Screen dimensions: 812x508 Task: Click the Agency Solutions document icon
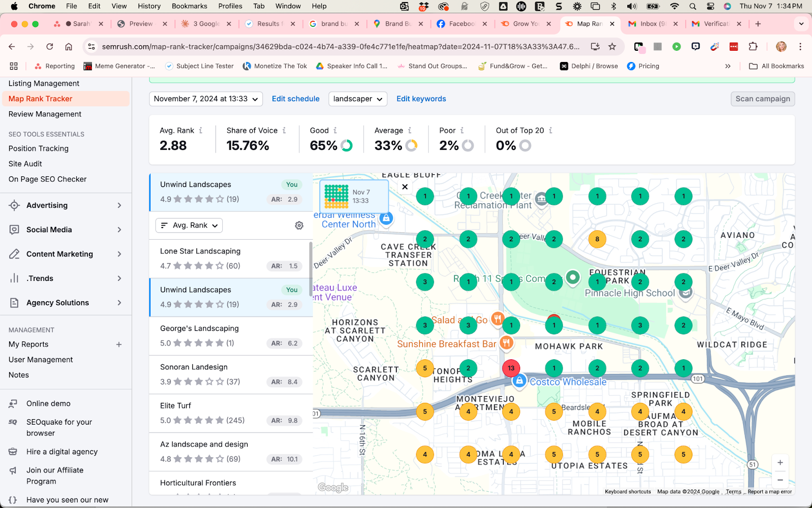click(x=14, y=303)
